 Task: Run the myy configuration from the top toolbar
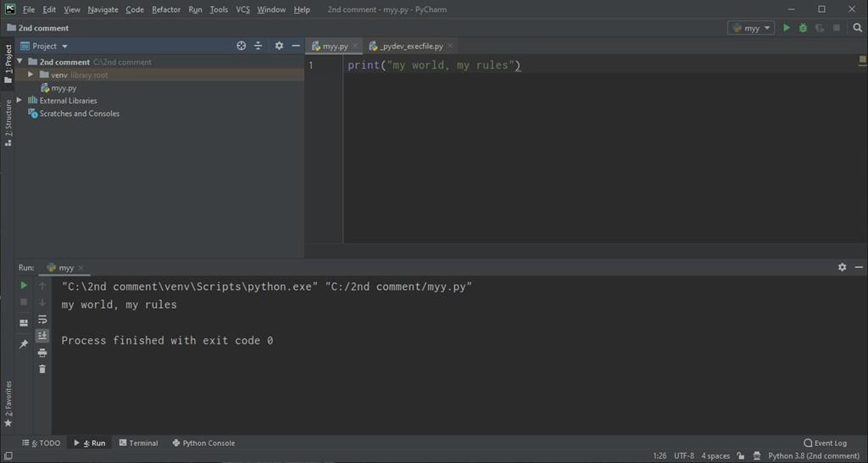[x=787, y=28]
